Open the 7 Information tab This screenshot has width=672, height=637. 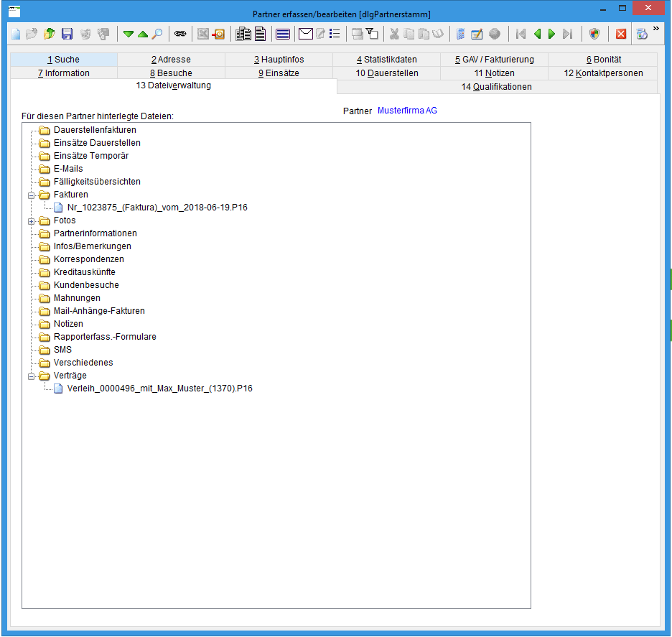[x=63, y=73]
